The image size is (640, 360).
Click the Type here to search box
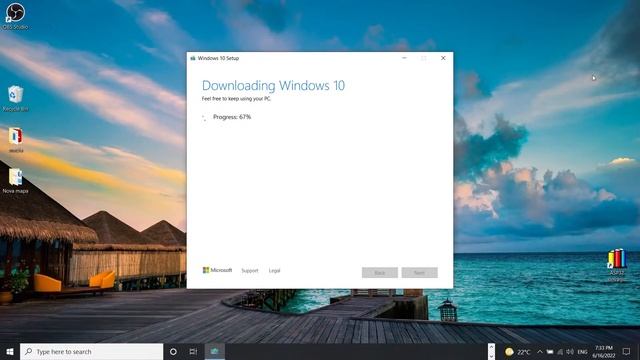click(91, 351)
